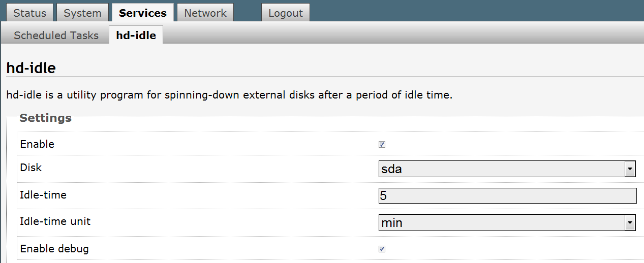Open the Status tab
Screen dimensions: 644x263
click(29, 13)
